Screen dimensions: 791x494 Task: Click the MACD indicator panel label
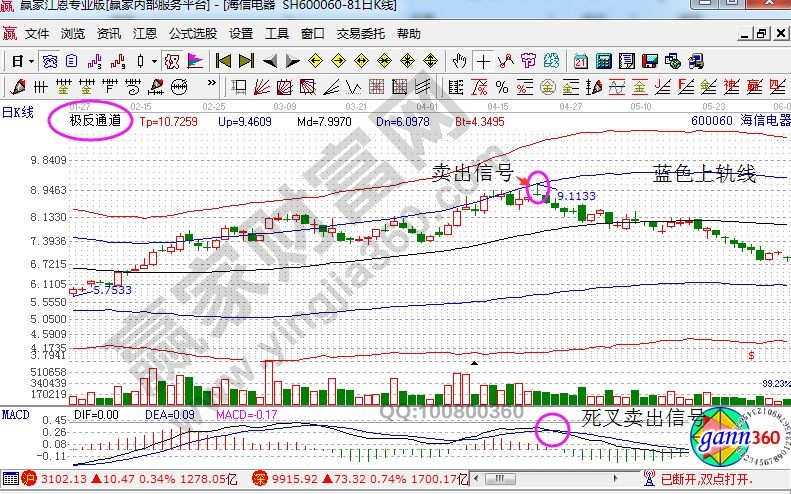pyautogui.click(x=16, y=414)
